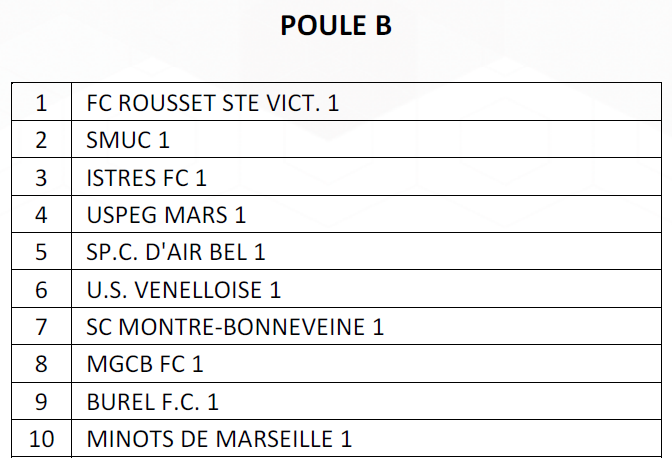Select the FC ROUSSET STE VICT. 1 row
This screenshot has width=672, height=468.
336,102
